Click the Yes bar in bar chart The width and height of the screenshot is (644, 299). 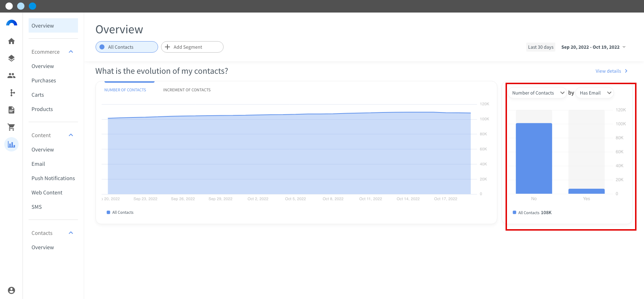(x=586, y=191)
